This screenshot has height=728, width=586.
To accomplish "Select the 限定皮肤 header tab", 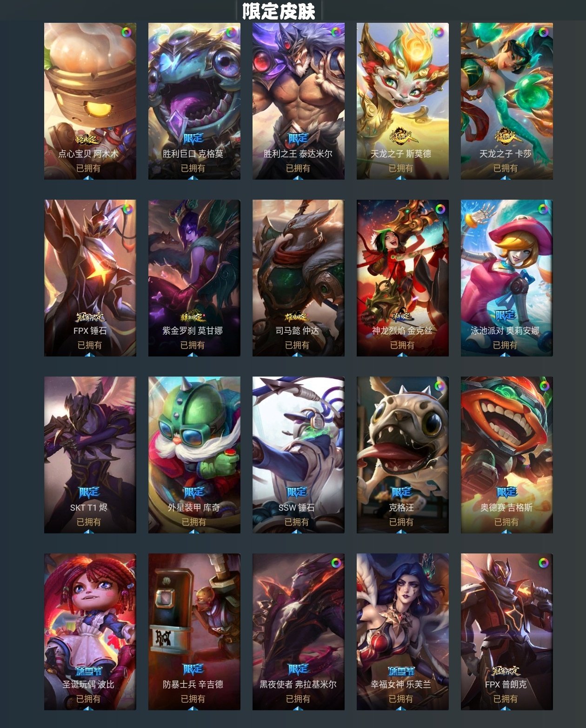I will [279, 10].
